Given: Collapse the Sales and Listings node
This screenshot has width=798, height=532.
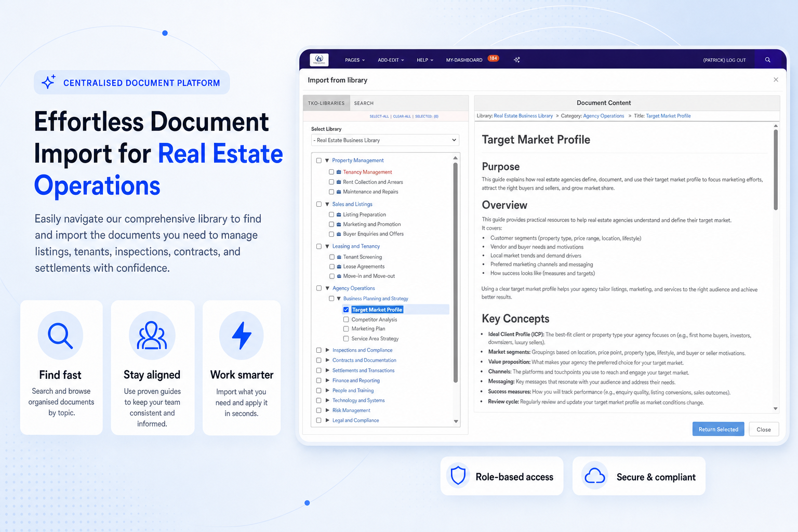Looking at the screenshot, I should click(327, 204).
